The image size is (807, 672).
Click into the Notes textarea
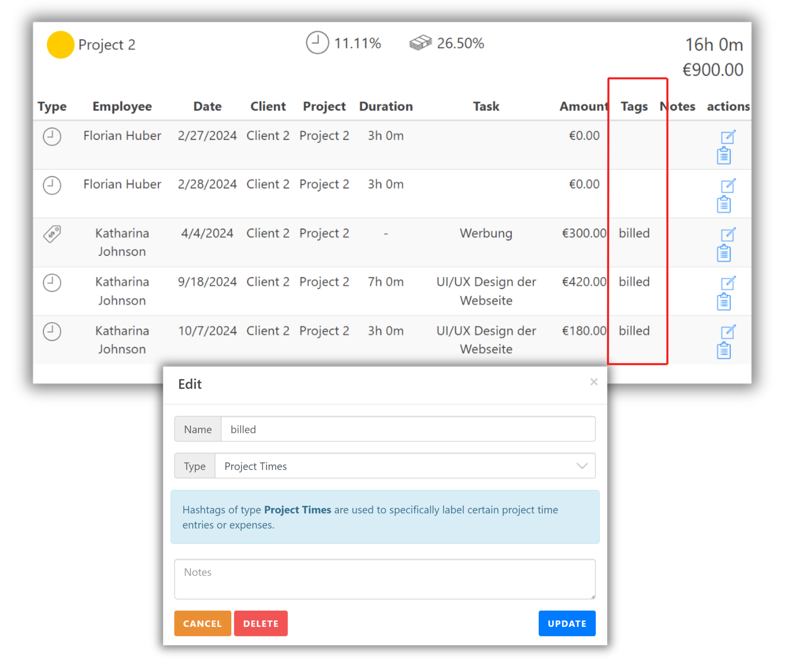[x=385, y=579]
